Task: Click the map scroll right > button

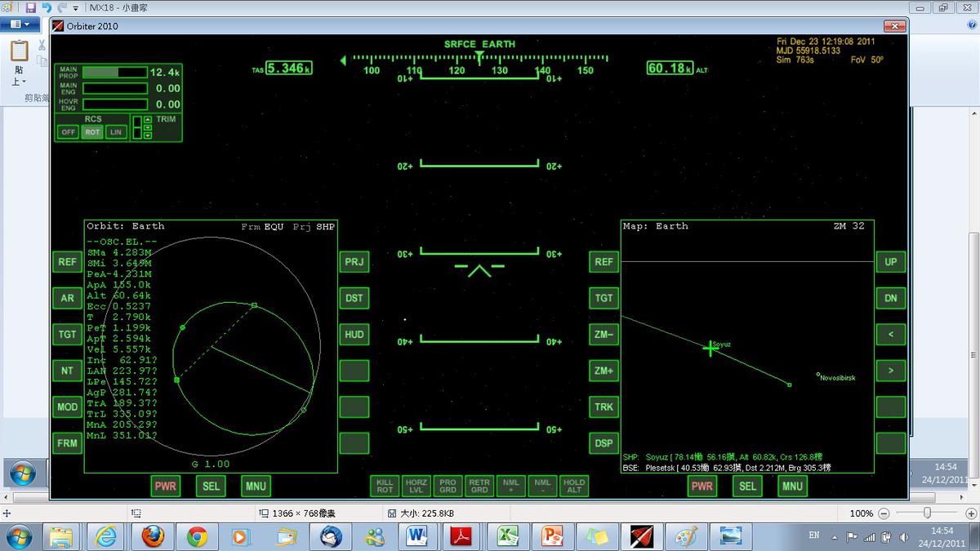Action: (891, 371)
